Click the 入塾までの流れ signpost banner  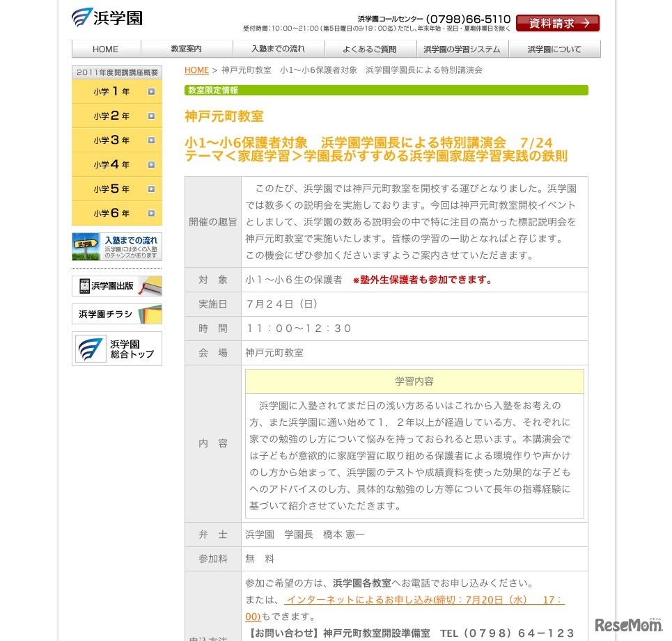pyautogui.click(x=116, y=248)
